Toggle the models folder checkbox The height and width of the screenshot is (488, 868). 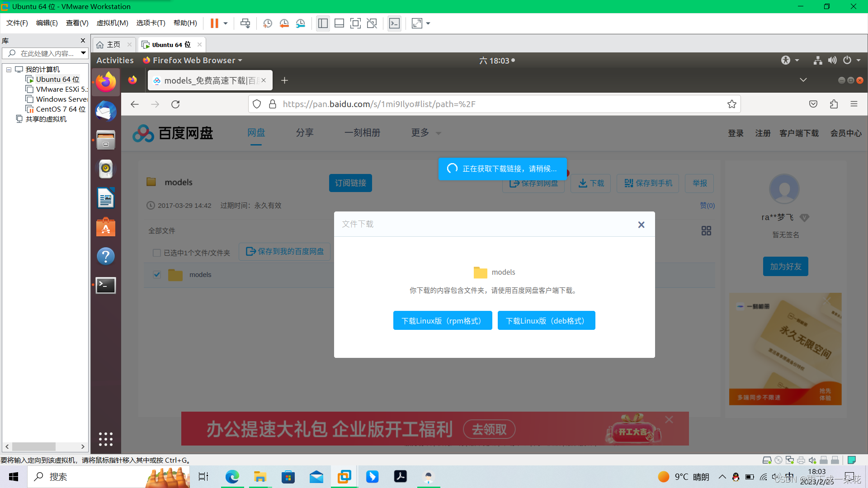pos(157,274)
